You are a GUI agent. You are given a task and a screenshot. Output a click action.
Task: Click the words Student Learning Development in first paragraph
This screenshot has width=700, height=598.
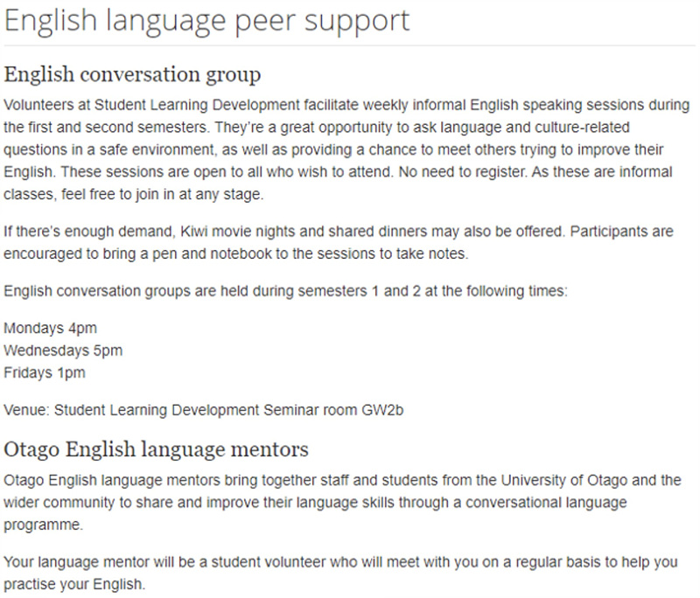[x=198, y=105]
